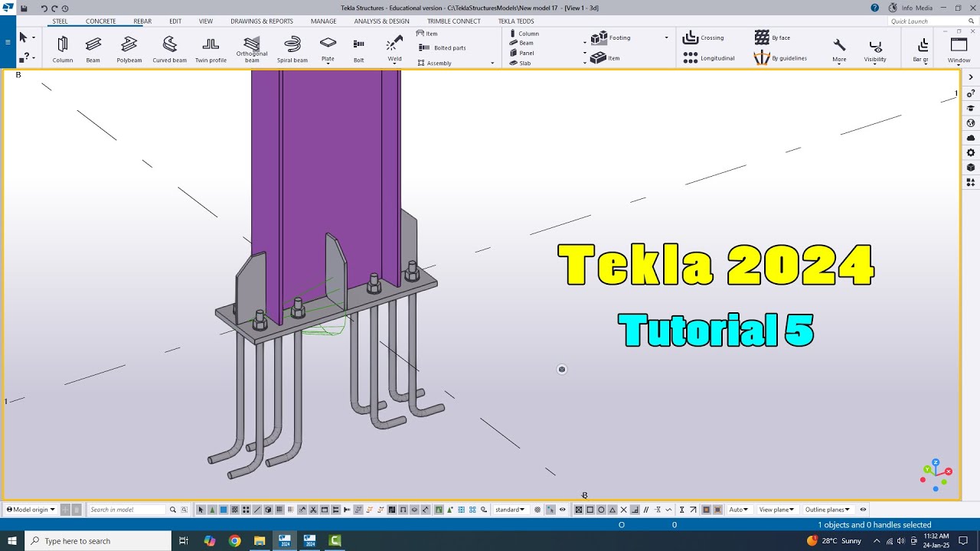Image resolution: width=980 pixels, height=551 pixels.
Task: Pick the Curved beam tool
Action: click(169, 49)
